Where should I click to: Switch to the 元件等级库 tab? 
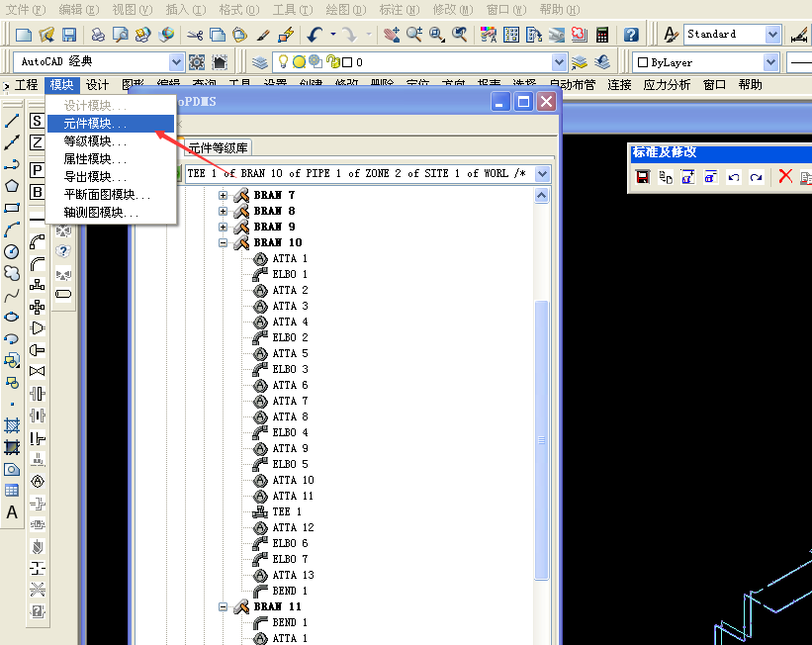click(x=219, y=148)
